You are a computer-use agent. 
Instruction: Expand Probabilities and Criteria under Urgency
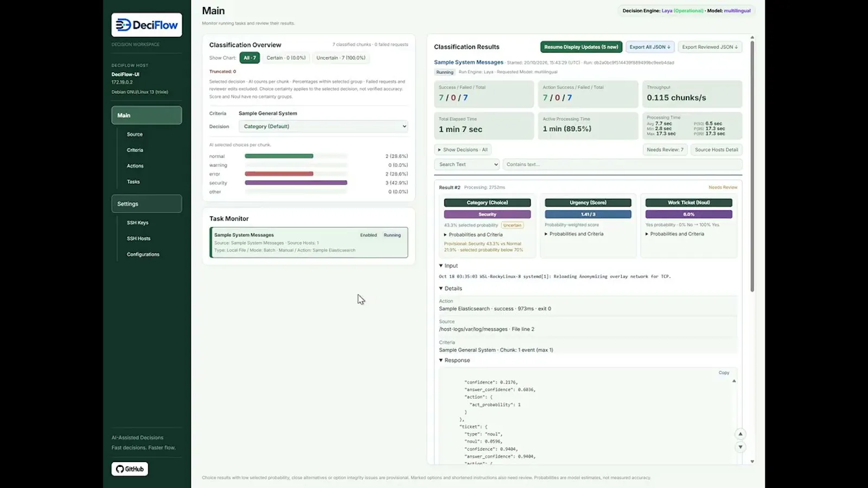tap(574, 234)
